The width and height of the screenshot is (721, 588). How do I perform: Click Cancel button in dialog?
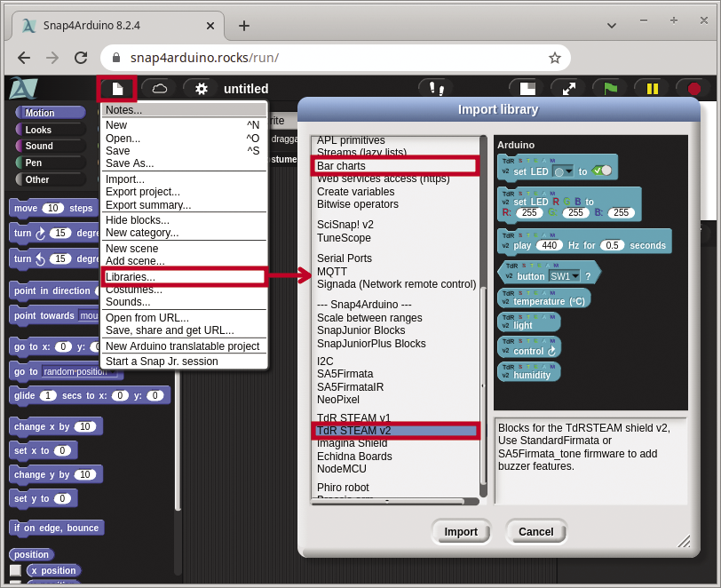point(536,532)
